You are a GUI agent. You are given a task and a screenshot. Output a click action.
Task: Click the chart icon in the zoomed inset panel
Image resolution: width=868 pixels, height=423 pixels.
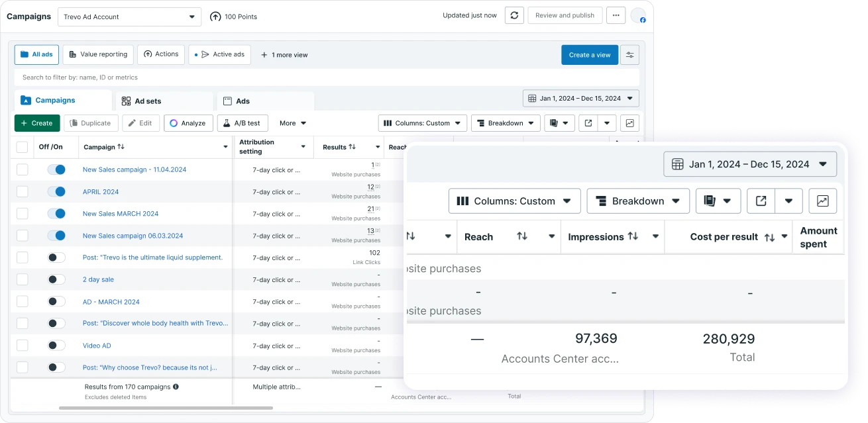tap(823, 201)
